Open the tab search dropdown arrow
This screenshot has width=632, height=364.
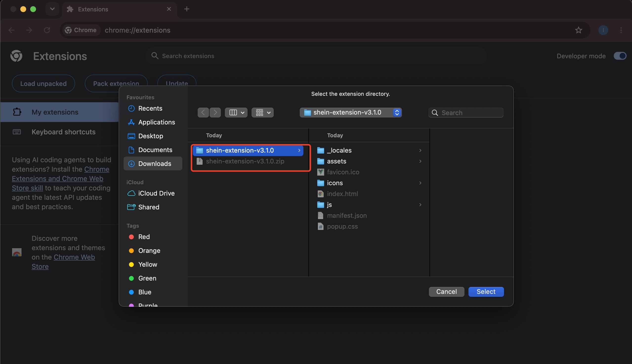click(x=52, y=9)
